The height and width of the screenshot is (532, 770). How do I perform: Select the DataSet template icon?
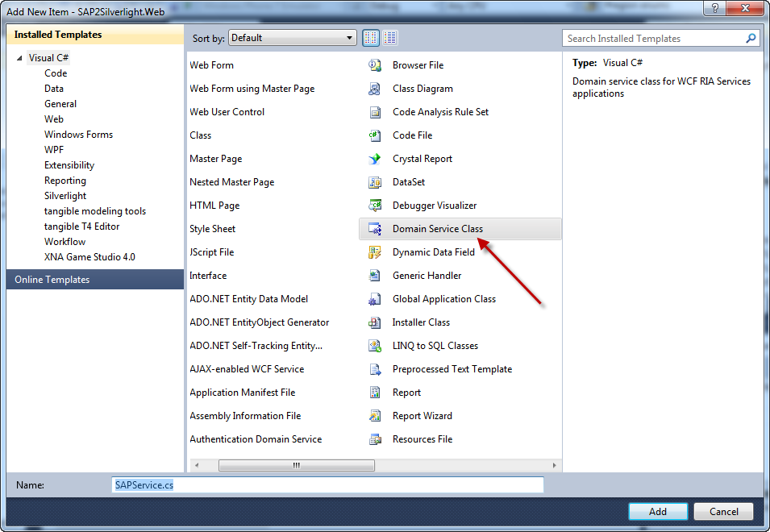point(375,182)
